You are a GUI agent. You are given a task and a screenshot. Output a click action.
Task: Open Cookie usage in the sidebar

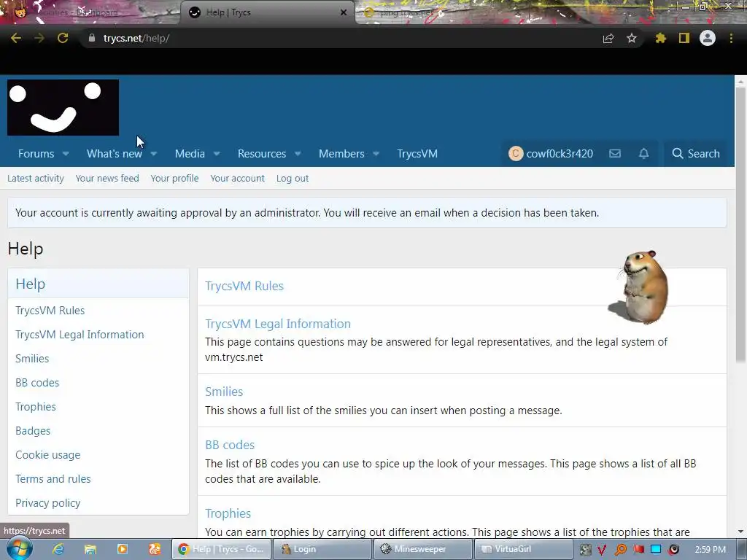click(x=47, y=455)
